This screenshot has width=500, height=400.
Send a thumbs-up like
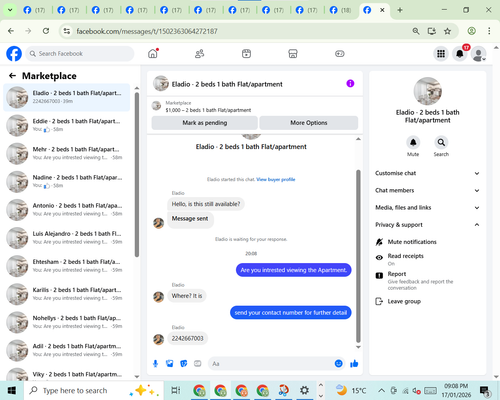coord(354,363)
